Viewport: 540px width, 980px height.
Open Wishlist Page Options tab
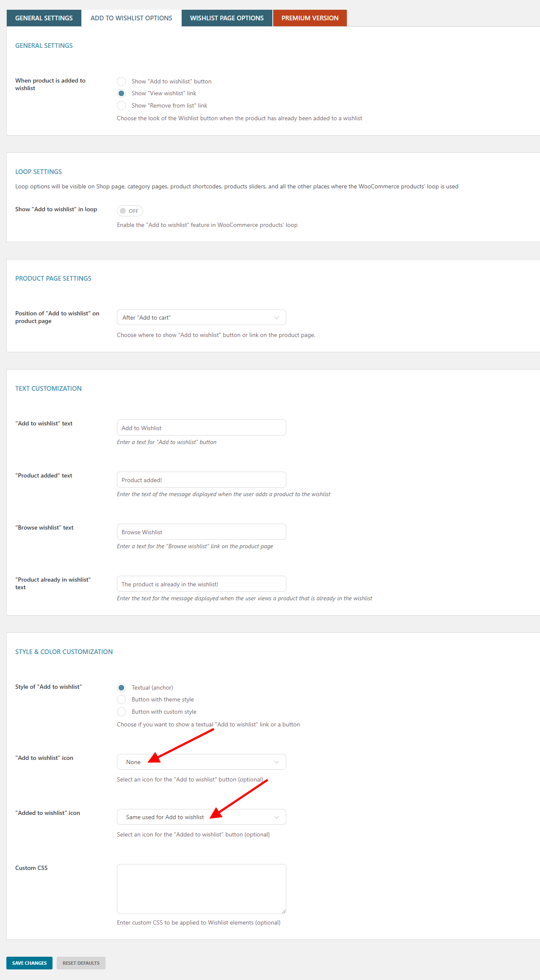point(227,18)
